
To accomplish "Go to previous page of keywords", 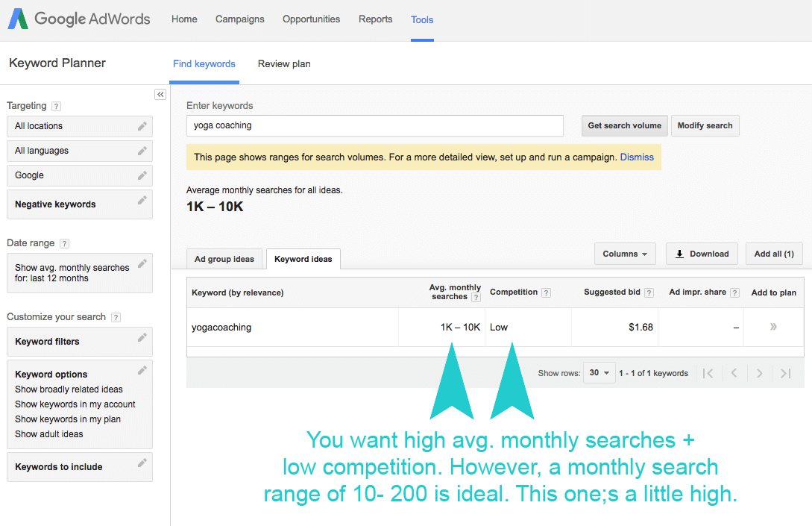I will [x=734, y=373].
